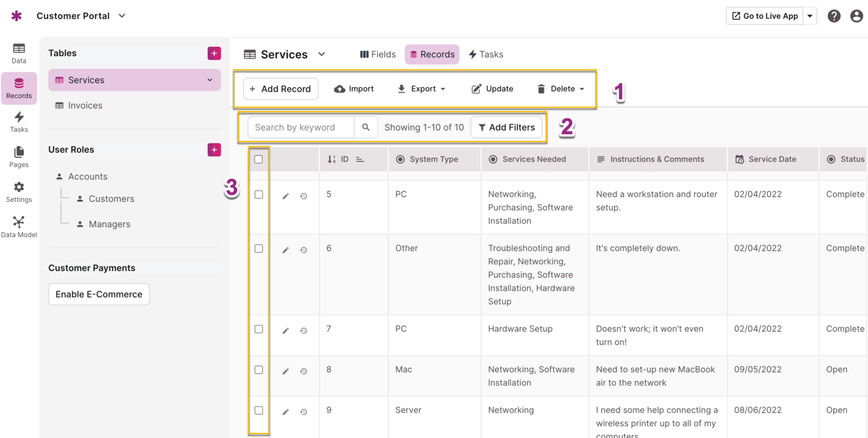
Task: Open Tasks from the left sidebar
Action: pos(19,122)
